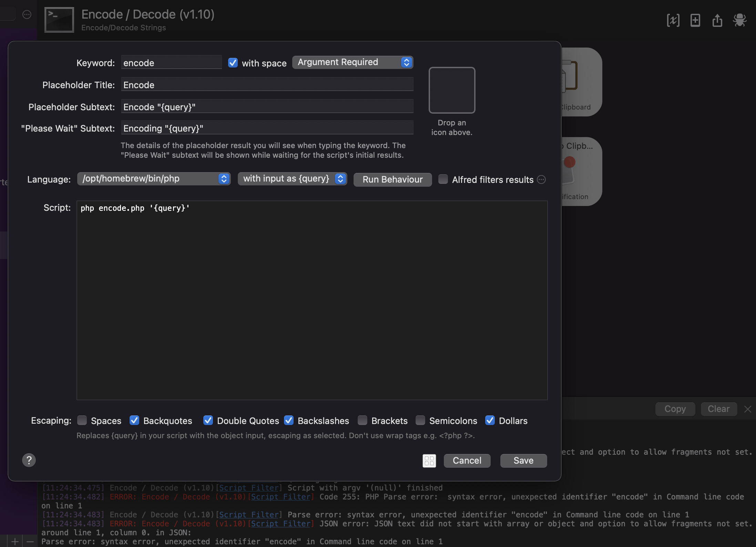Click the script editor grid icon
The height and width of the screenshot is (547, 756).
(x=429, y=461)
